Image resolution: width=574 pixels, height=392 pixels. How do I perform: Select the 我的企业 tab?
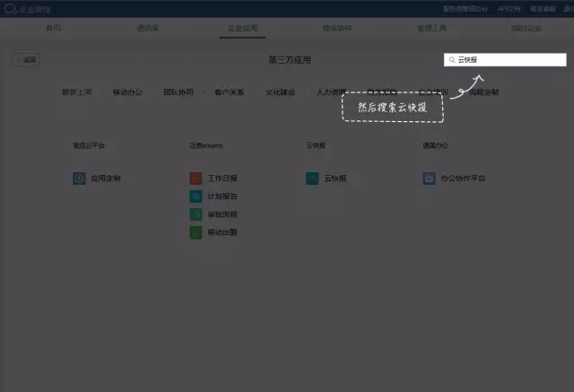(x=526, y=29)
